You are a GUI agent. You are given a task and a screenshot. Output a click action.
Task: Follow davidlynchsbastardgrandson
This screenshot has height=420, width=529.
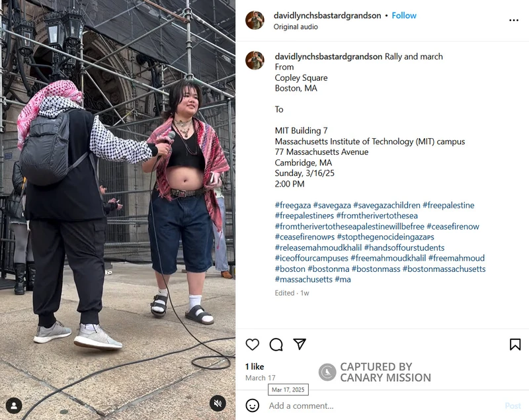(404, 15)
